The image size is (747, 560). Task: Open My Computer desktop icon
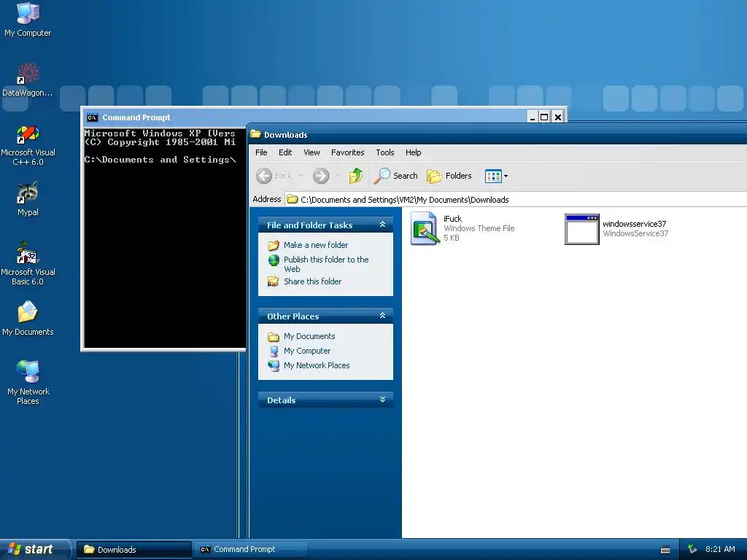[28, 19]
